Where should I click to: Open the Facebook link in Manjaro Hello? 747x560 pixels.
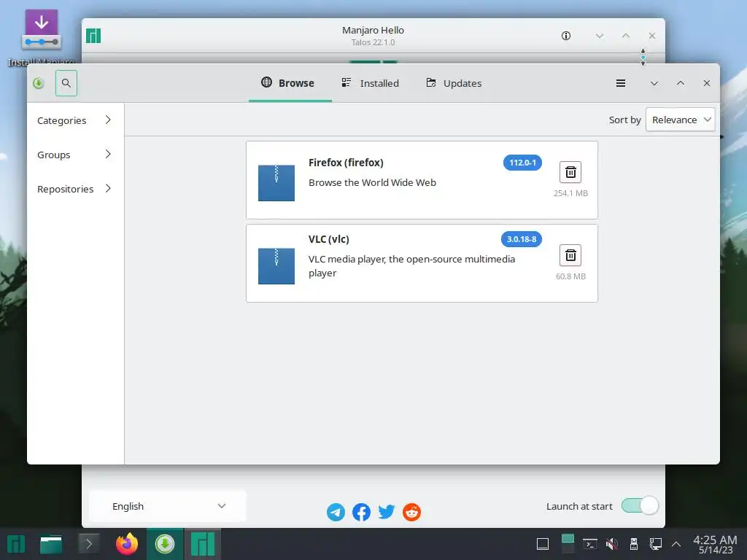point(361,513)
